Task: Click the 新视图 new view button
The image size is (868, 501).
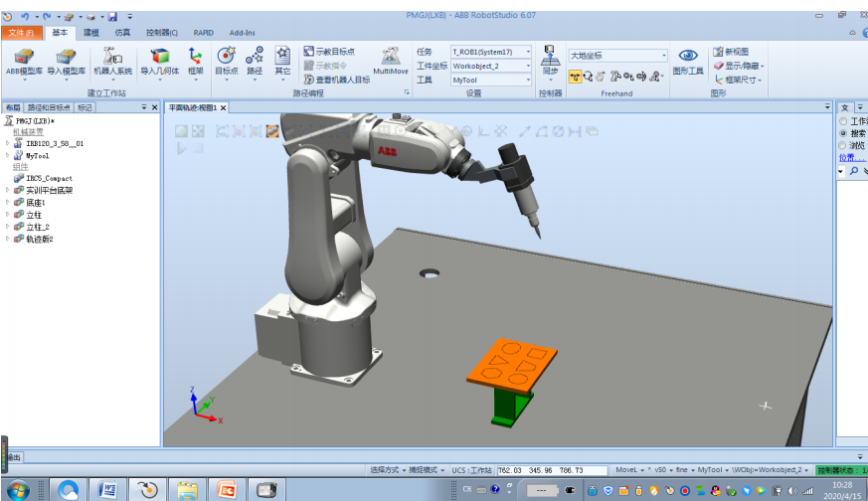Action: (731, 52)
